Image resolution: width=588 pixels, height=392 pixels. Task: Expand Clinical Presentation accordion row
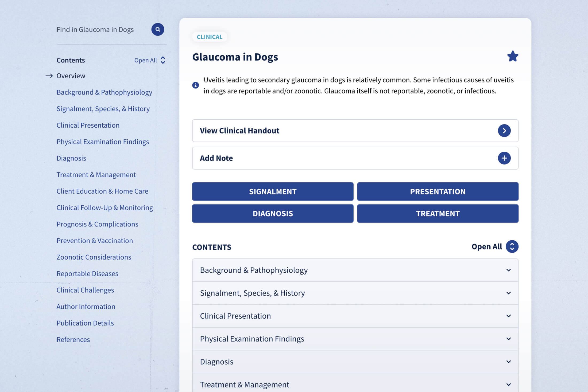(x=508, y=316)
